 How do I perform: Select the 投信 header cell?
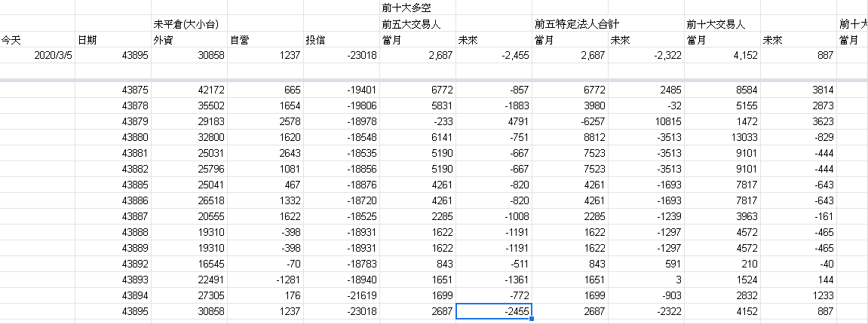pyautogui.click(x=342, y=40)
